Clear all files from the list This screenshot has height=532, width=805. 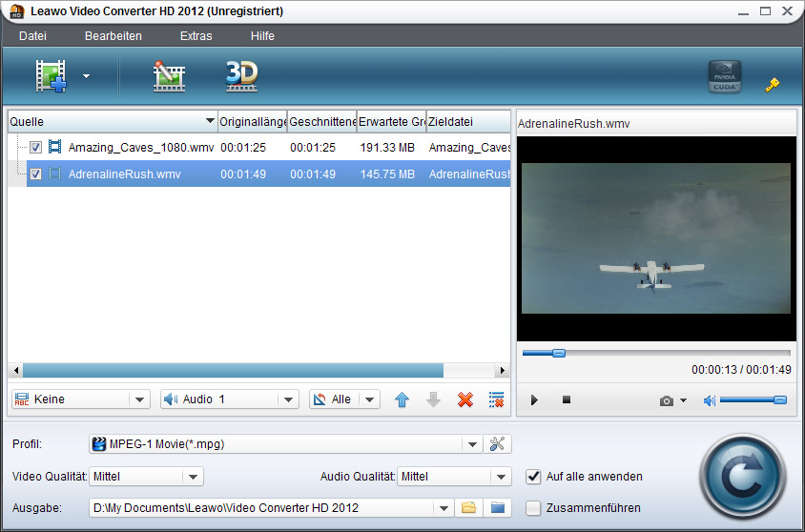(497, 399)
